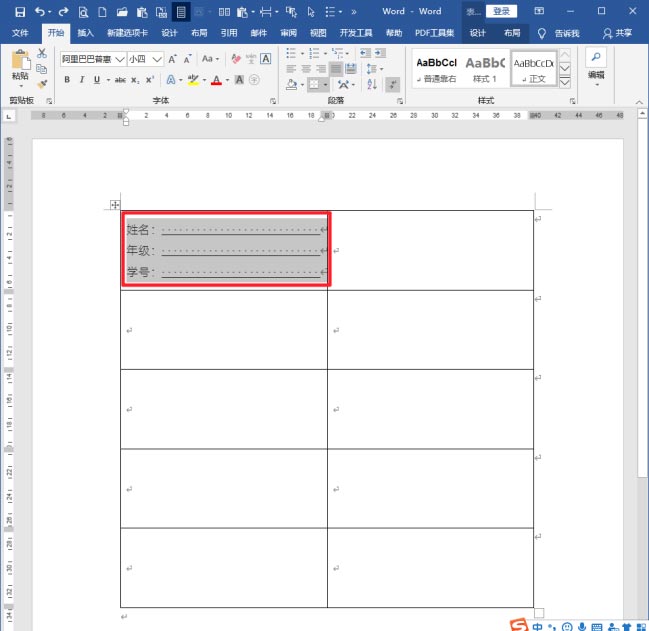Image resolution: width=649 pixels, height=631 pixels.
Task: Click the table move handle
Action: click(115, 204)
